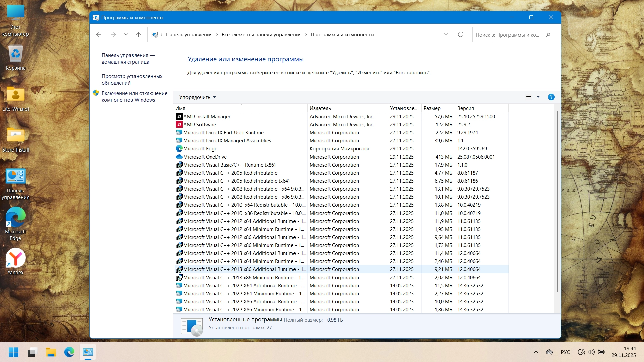The height and width of the screenshot is (362, 644).
Task: Click the Up one level arrow
Action: [x=138, y=35]
